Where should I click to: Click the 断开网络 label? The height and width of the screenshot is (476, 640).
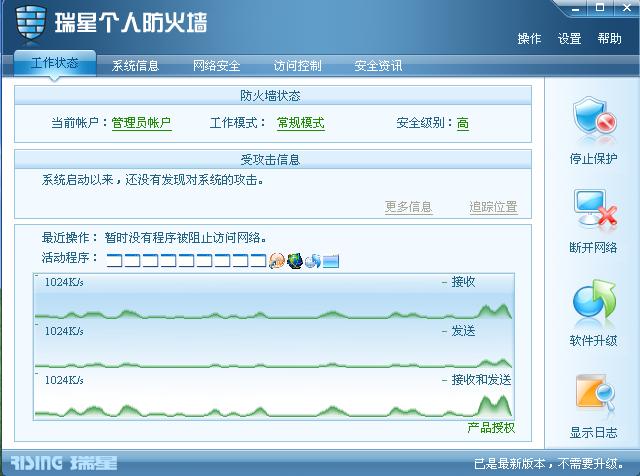pos(593,247)
